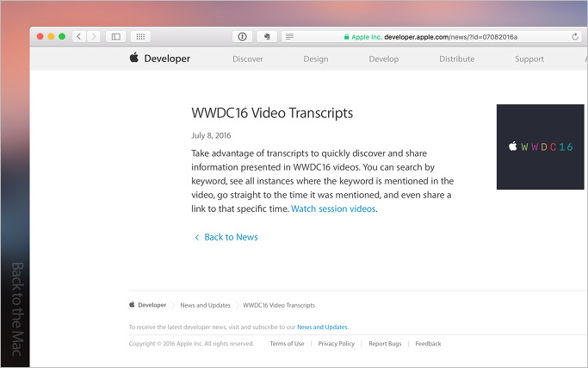
Task: Click the WWDC16 logo thumbnail image
Action: pos(541,147)
